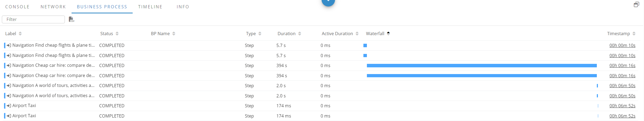Switch to the Console tab
This screenshot has height=121, width=644.
tap(17, 7)
